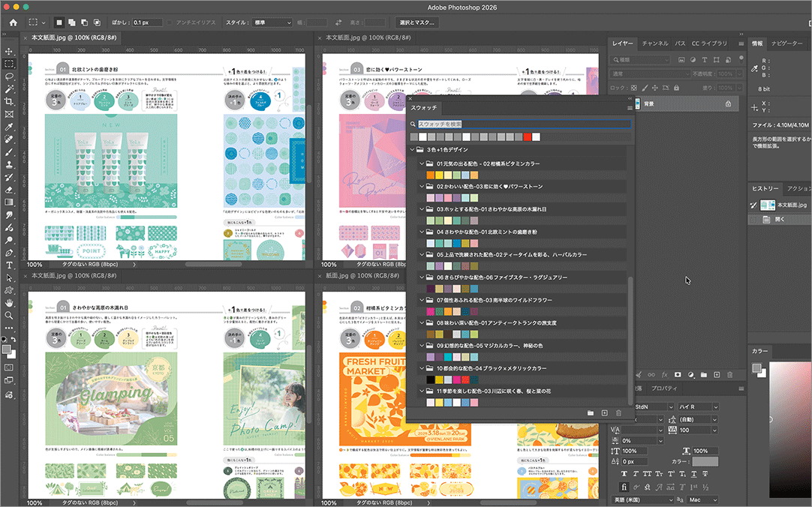Collapse swatch group 10都会的な配色

422,368
